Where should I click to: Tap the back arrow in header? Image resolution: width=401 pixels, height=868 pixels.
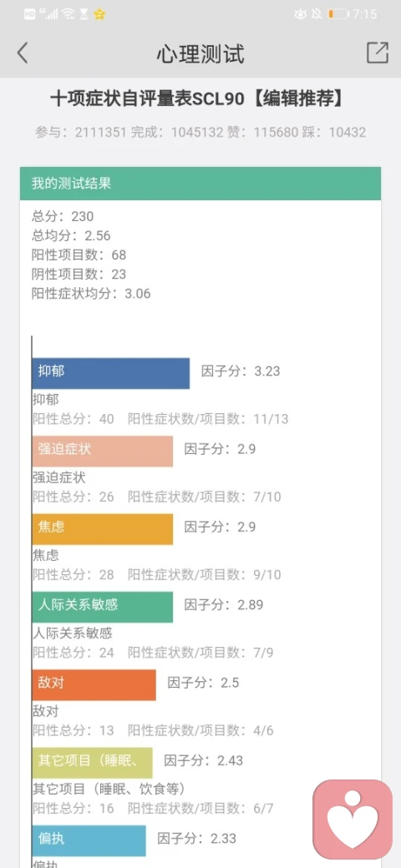pos(23,53)
